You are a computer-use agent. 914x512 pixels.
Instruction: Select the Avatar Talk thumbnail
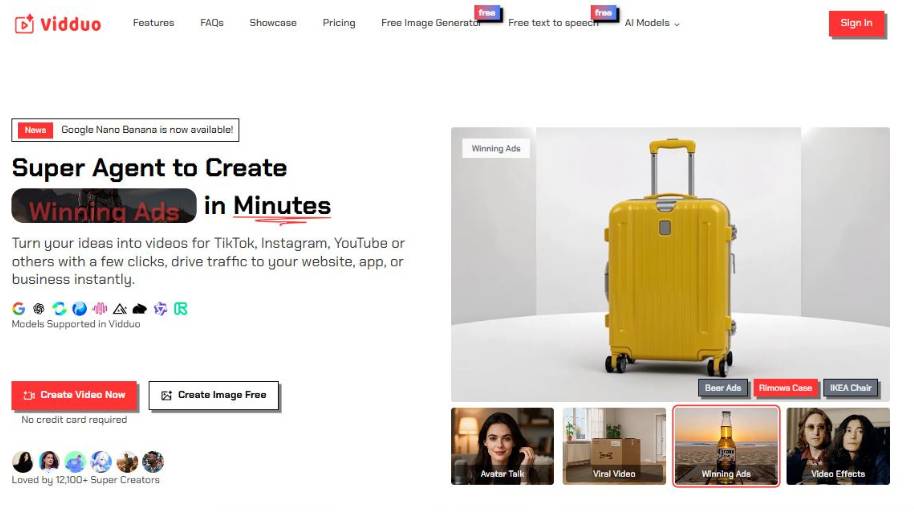[502, 446]
